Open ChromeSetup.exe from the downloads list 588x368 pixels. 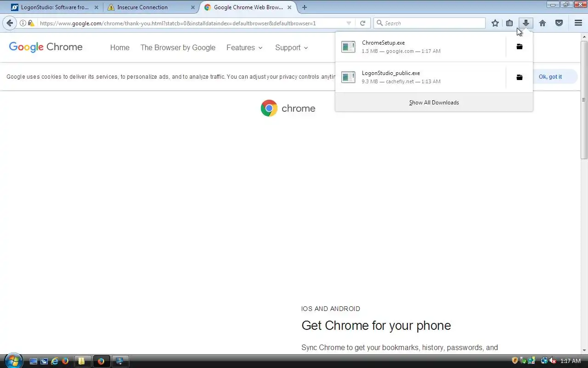tap(420, 46)
